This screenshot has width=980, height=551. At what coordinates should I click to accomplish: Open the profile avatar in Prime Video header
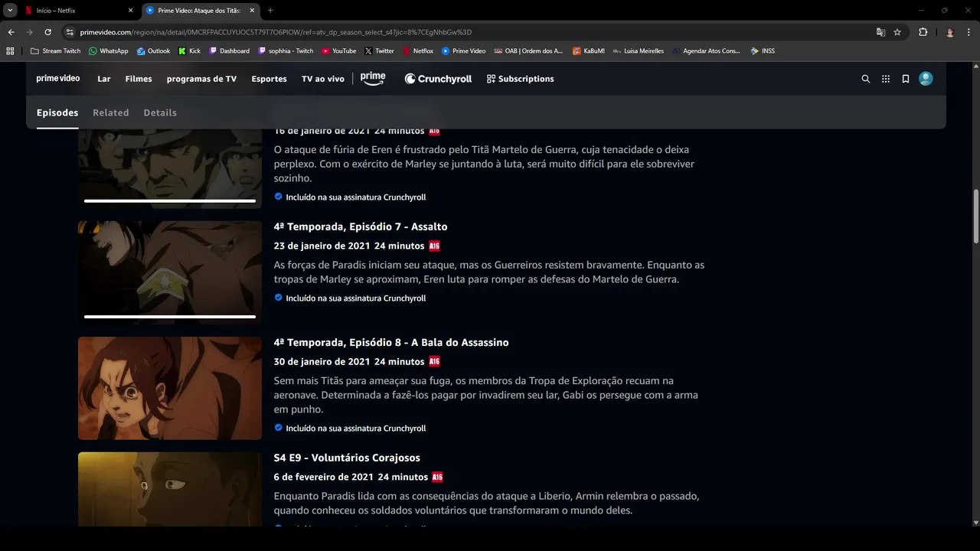[926, 79]
